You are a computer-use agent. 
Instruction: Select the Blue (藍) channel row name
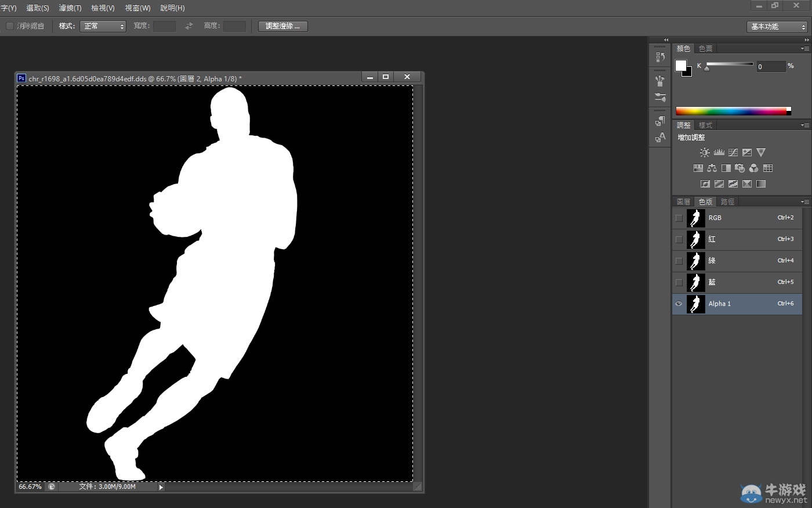[x=712, y=283]
